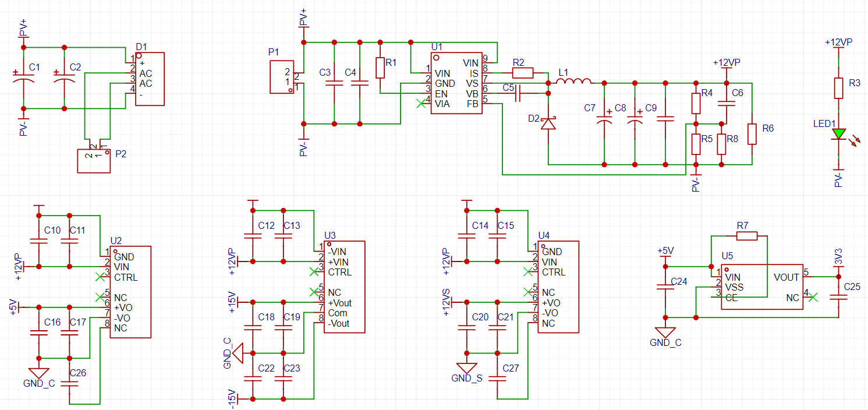This screenshot has width=868, height=410.
Task: Click the IS pin label on U1
Action: pyautogui.click(x=474, y=73)
